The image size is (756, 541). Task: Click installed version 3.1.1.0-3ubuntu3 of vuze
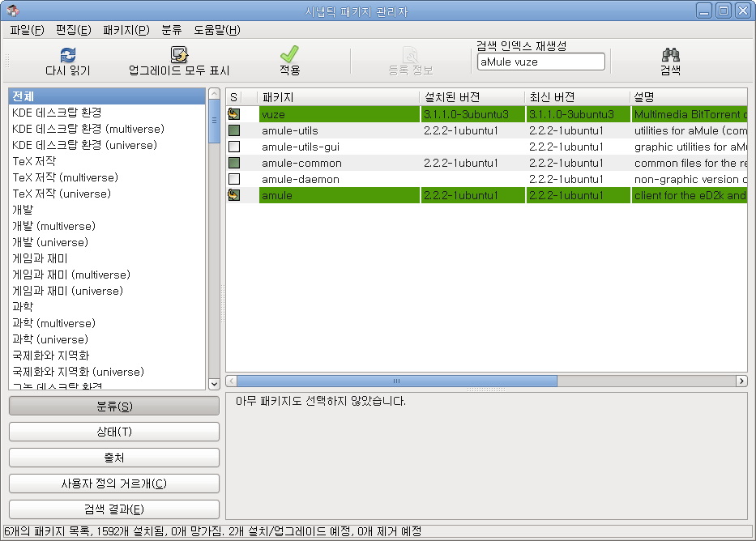point(466,115)
